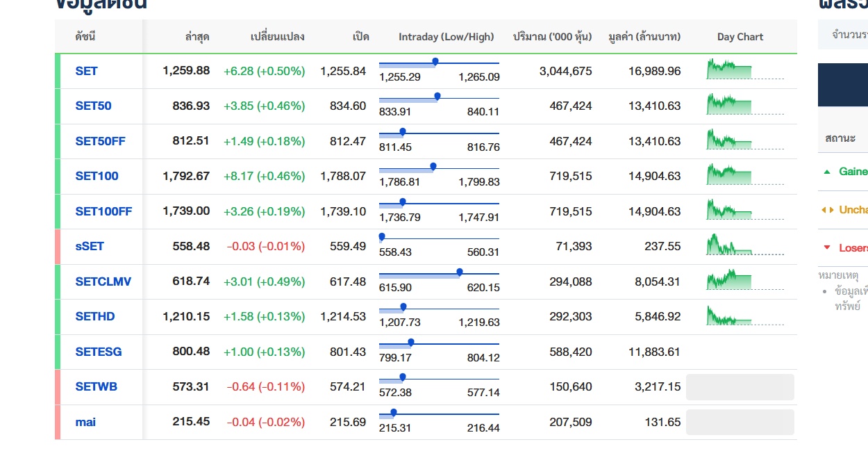868x449 pixels.
Task: Click the SETWB index name
Action: pos(96,386)
